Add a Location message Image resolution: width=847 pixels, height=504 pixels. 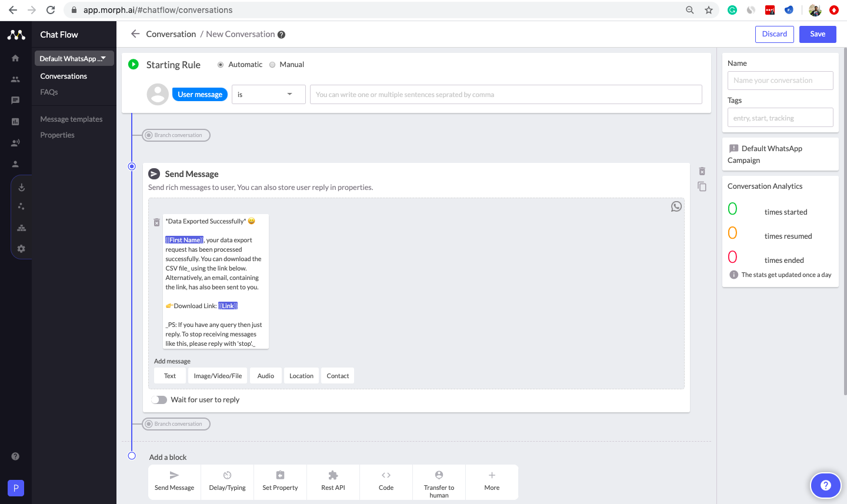coord(301,376)
